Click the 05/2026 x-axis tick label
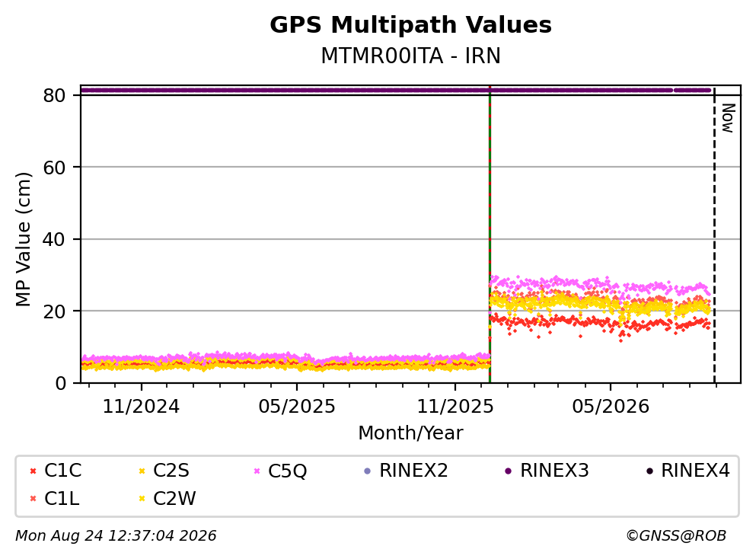 tap(611, 407)
